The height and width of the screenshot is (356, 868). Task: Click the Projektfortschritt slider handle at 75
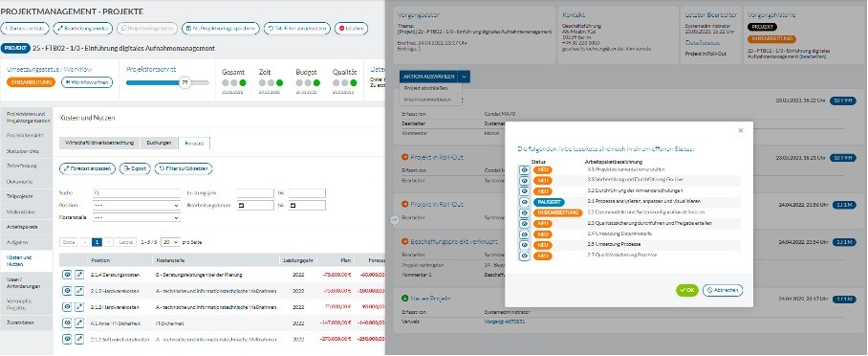[184, 82]
